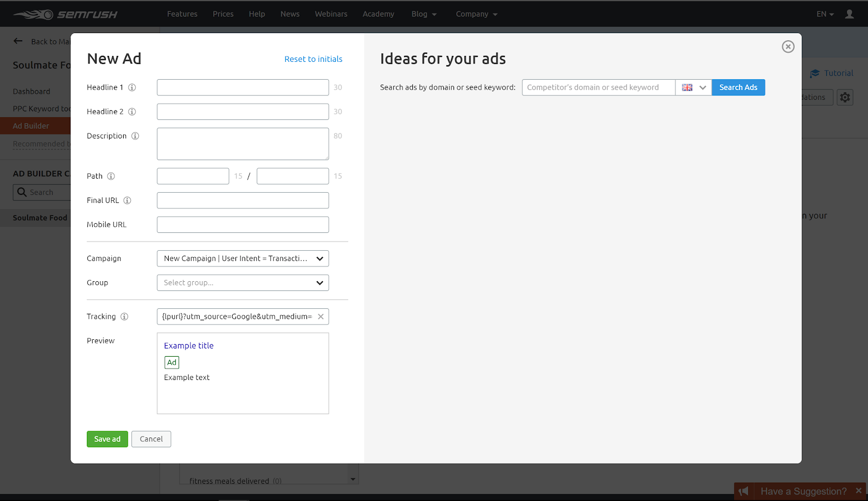
Task: Click Example text in the preview
Action: 187,378
